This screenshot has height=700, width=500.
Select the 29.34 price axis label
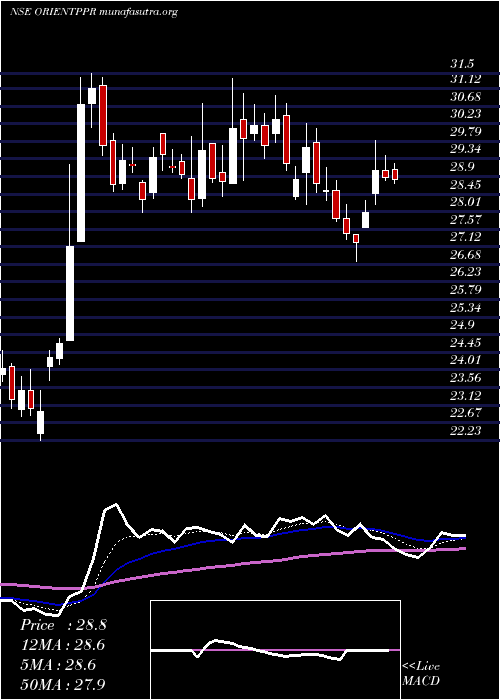(465, 149)
